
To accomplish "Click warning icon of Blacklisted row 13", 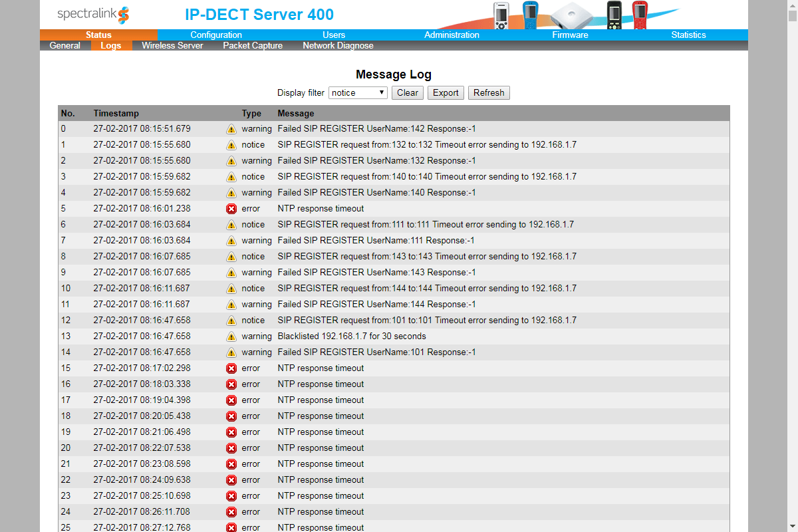I will (231, 336).
